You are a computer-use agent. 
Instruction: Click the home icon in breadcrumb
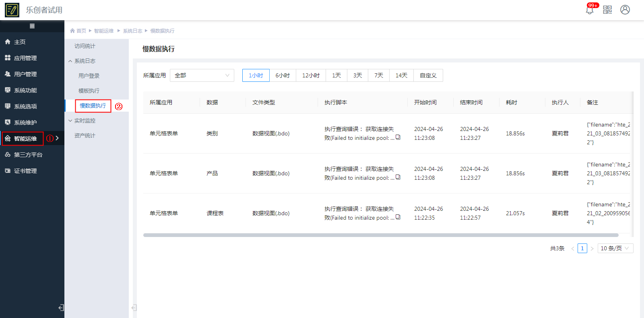pos(72,31)
